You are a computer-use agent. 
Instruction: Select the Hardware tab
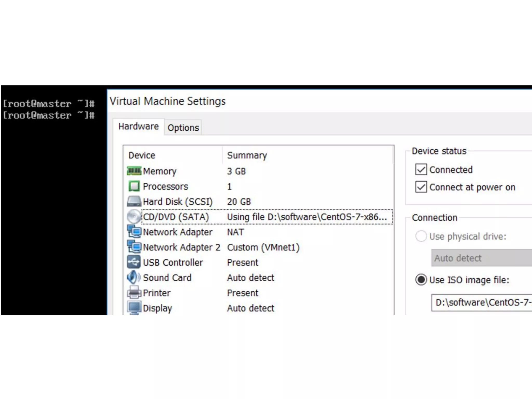(138, 127)
